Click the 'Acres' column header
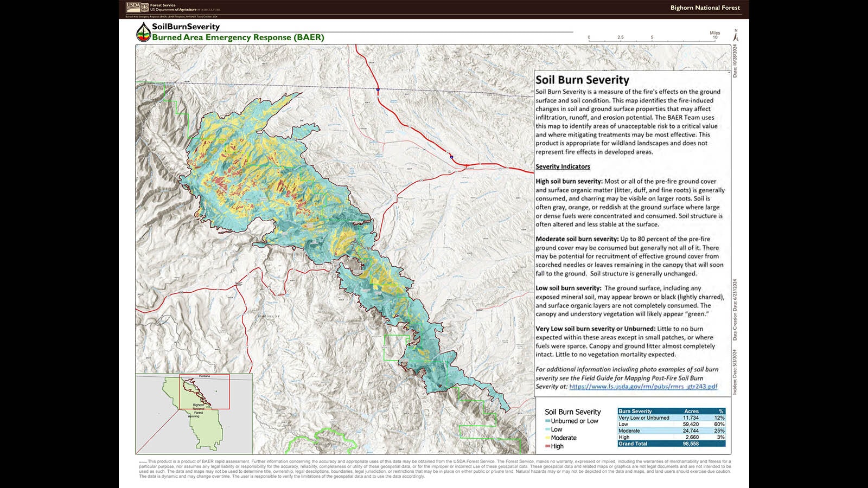Screen dimensions: 868x488 691,411
